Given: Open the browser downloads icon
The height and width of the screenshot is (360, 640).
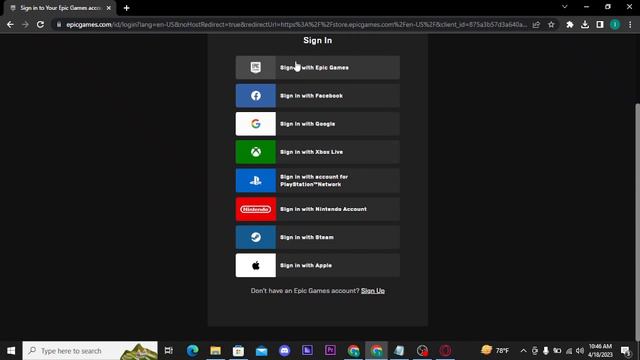Looking at the screenshot, I should coord(585,24).
